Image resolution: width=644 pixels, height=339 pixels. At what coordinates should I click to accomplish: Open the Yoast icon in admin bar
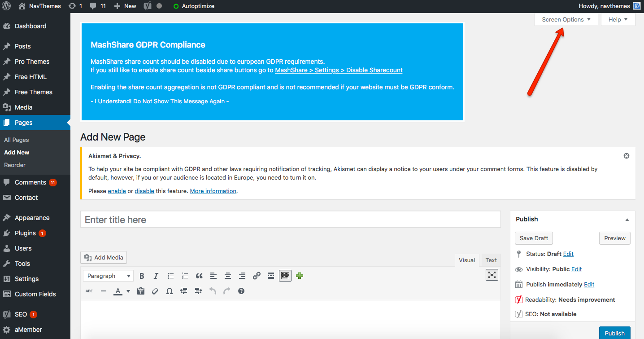click(x=148, y=6)
